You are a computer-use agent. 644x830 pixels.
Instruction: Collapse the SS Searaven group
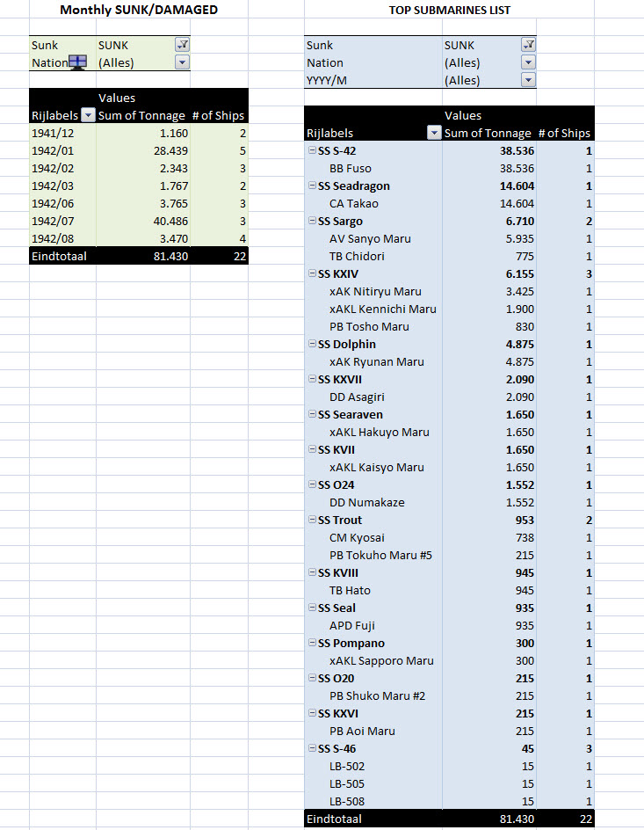[x=313, y=414]
